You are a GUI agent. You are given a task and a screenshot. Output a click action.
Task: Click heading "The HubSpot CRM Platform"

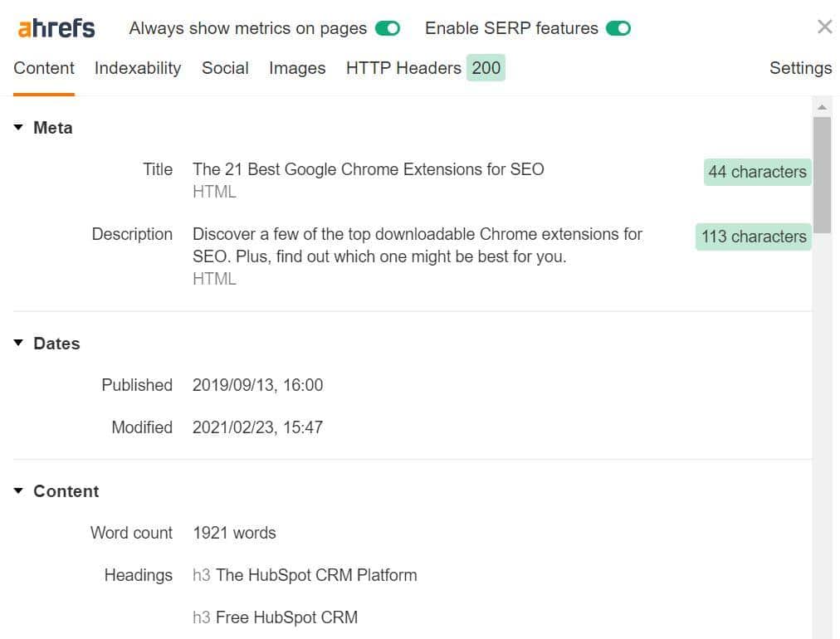[316, 575]
